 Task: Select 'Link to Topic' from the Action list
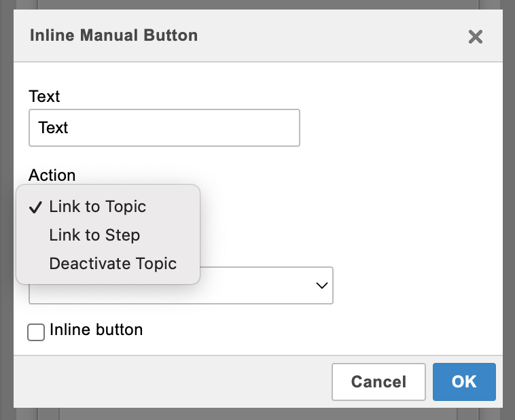coord(97,207)
